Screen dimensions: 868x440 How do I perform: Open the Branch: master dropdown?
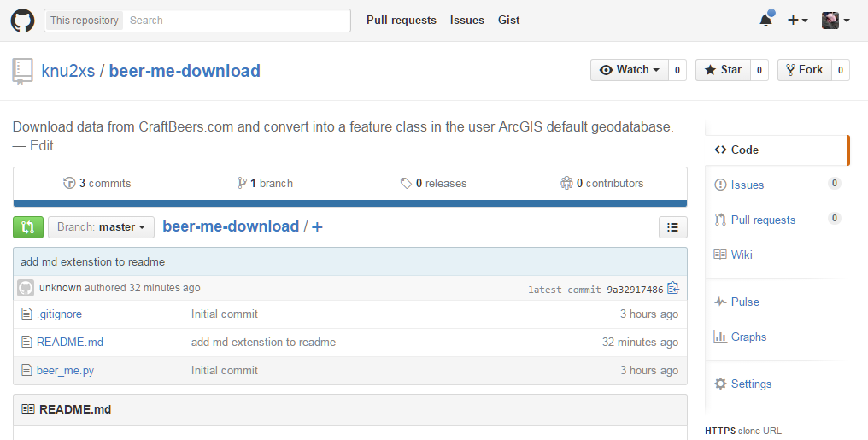click(102, 227)
